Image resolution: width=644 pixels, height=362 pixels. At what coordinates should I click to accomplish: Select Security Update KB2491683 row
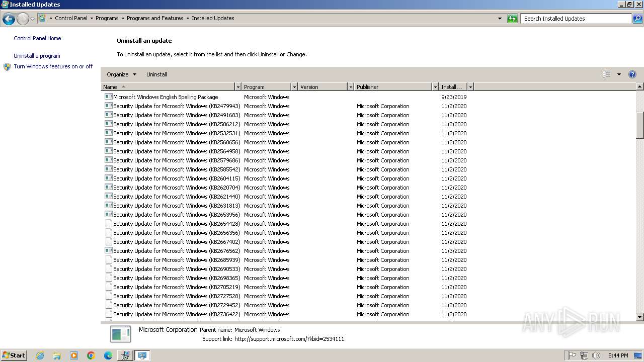click(286, 115)
